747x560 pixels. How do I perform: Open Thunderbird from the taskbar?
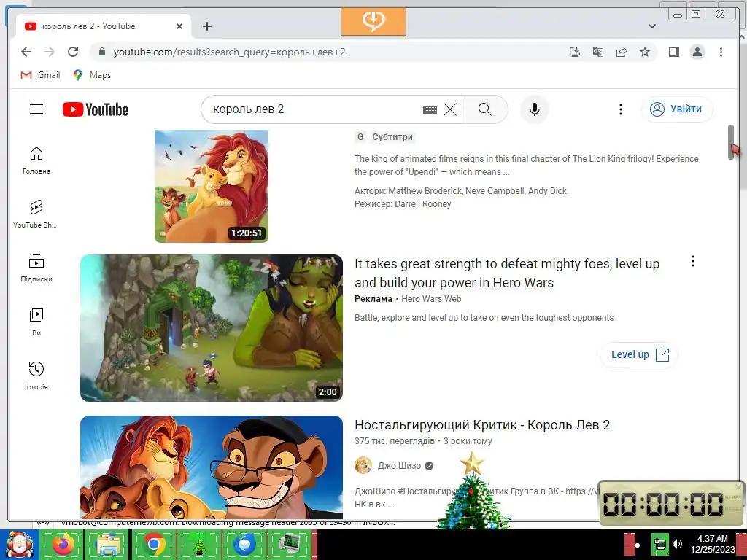[x=245, y=544]
